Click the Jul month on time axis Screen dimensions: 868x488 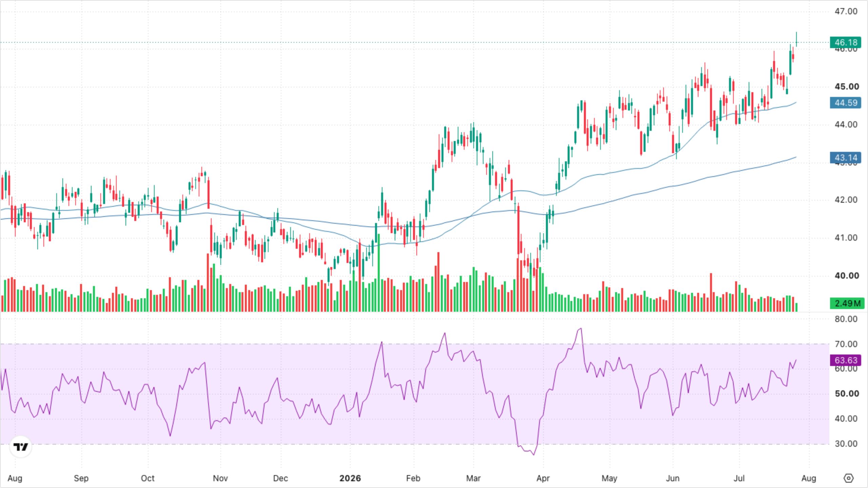tap(739, 478)
